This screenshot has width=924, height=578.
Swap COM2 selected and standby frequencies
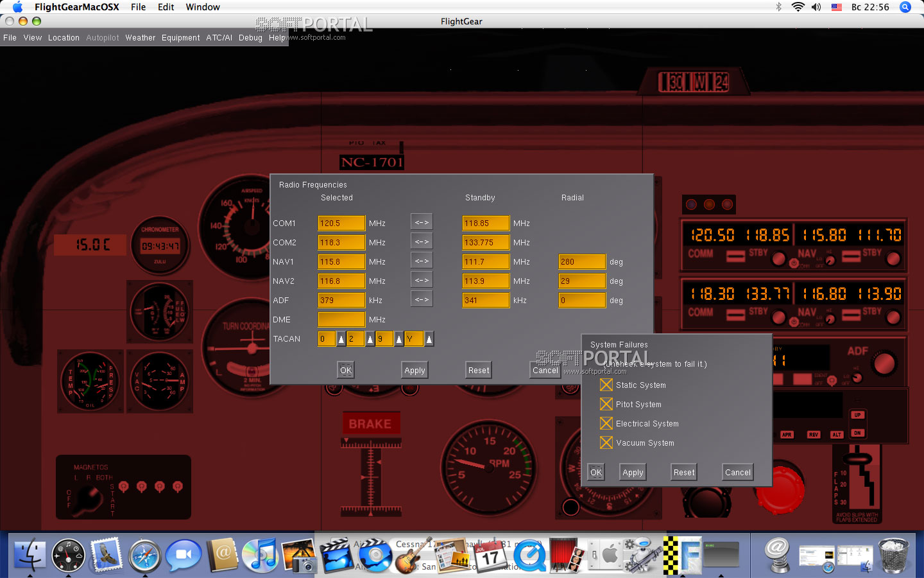tap(422, 241)
